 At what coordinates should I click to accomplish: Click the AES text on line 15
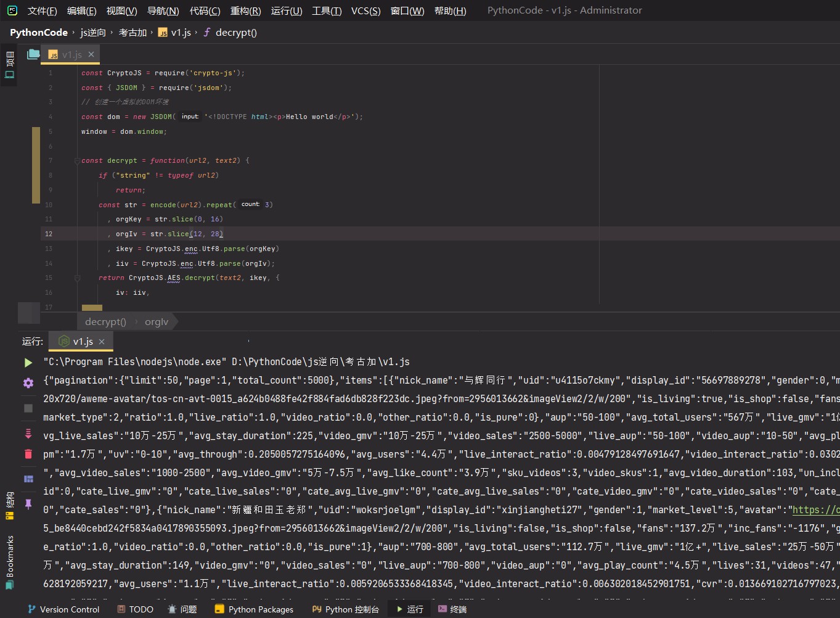pos(174,278)
